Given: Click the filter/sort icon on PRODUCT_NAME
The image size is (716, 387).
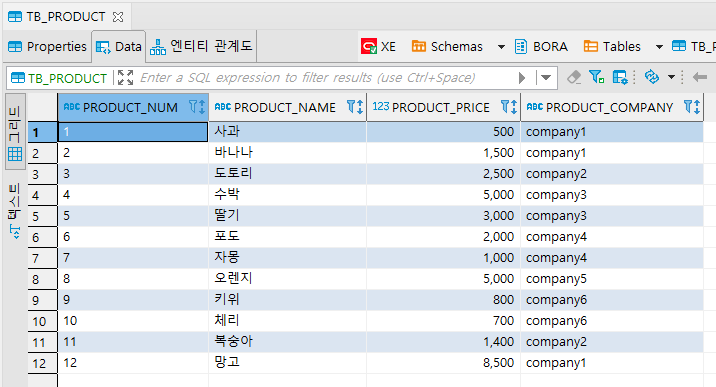Looking at the screenshot, I should coord(355,107).
